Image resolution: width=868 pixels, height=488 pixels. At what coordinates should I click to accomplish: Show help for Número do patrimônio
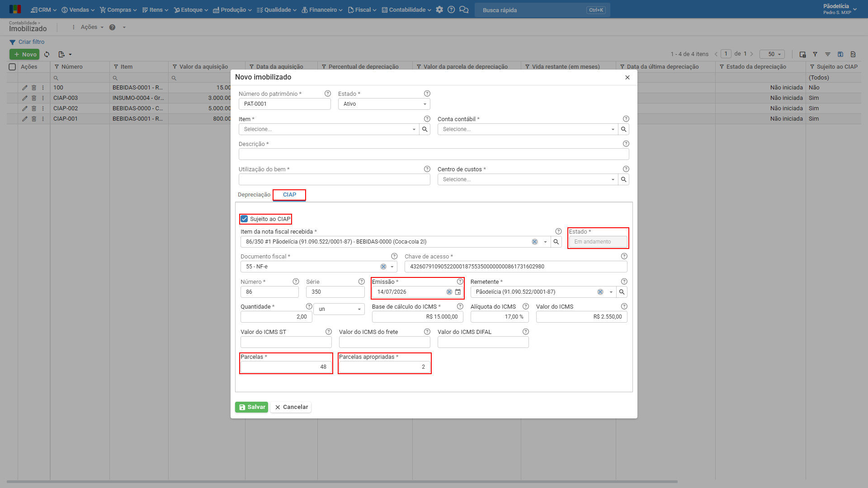pyautogui.click(x=328, y=94)
